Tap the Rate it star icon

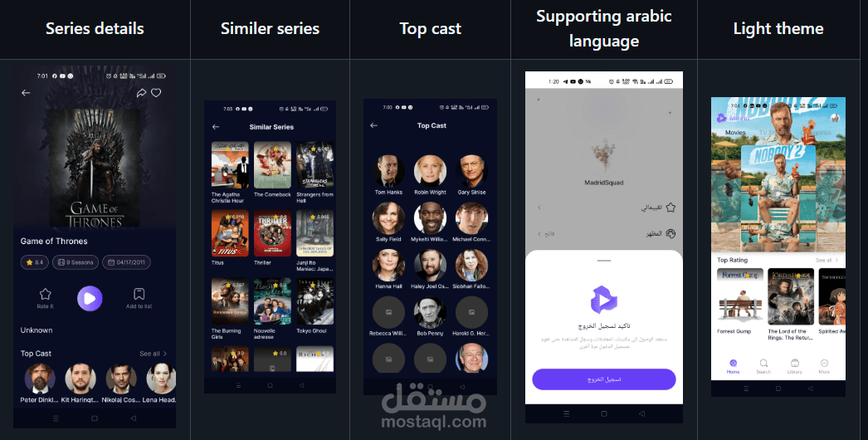pyautogui.click(x=46, y=294)
